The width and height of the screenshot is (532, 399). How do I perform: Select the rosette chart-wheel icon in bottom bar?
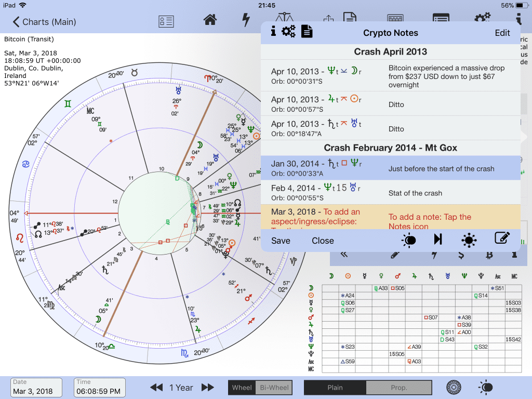tap(454, 388)
